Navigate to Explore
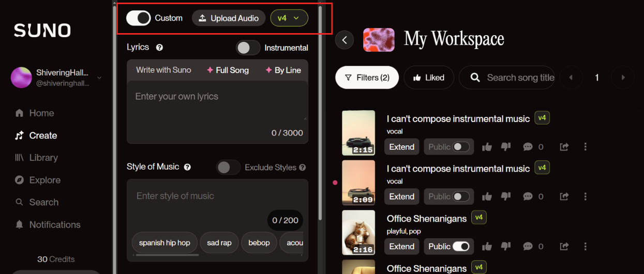This screenshot has height=274, width=644. pyautogui.click(x=37, y=180)
